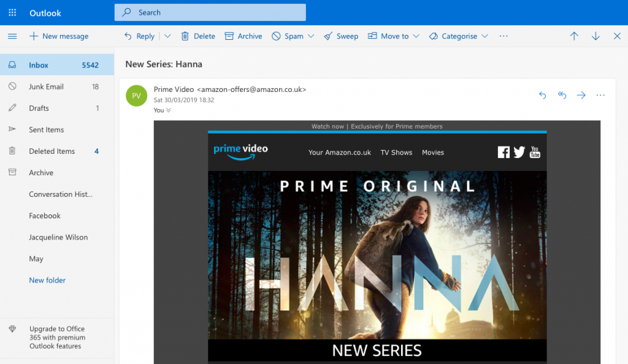Click the reply all icon in message header
628x364 pixels.
click(x=562, y=95)
